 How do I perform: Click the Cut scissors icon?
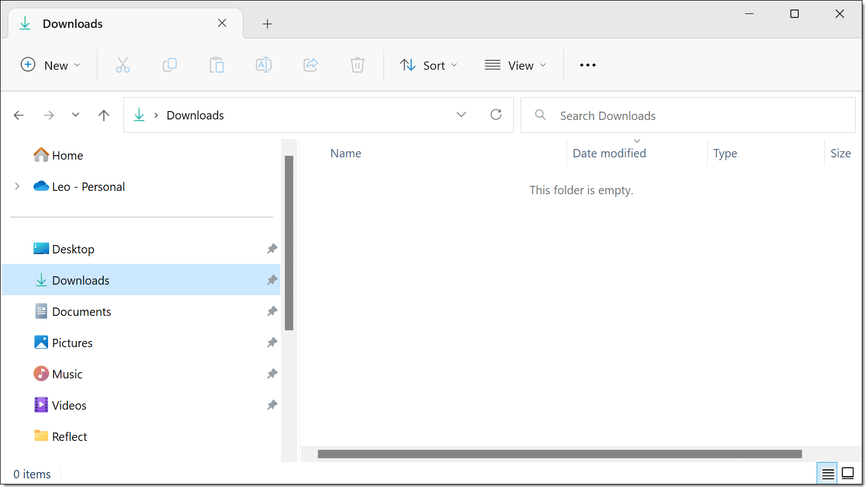click(x=123, y=65)
